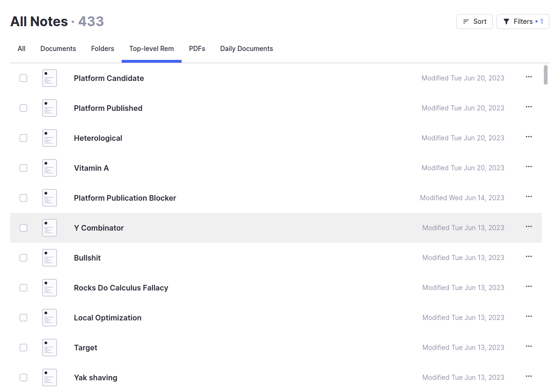Screen dimensions: 556x392
Task: Open the ellipsis menu for Local Optimization
Action: (x=529, y=317)
